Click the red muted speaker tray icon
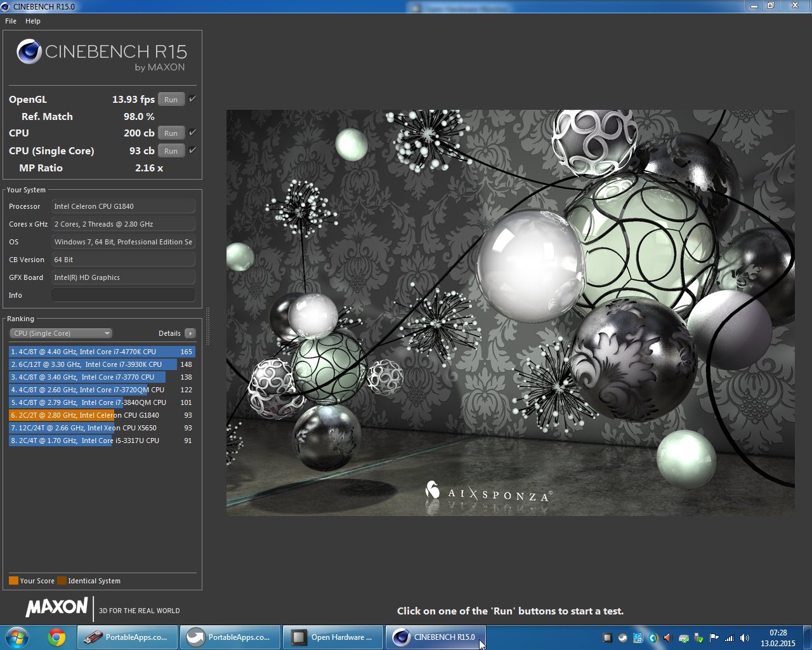The height and width of the screenshot is (650, 812). (667, 638)
